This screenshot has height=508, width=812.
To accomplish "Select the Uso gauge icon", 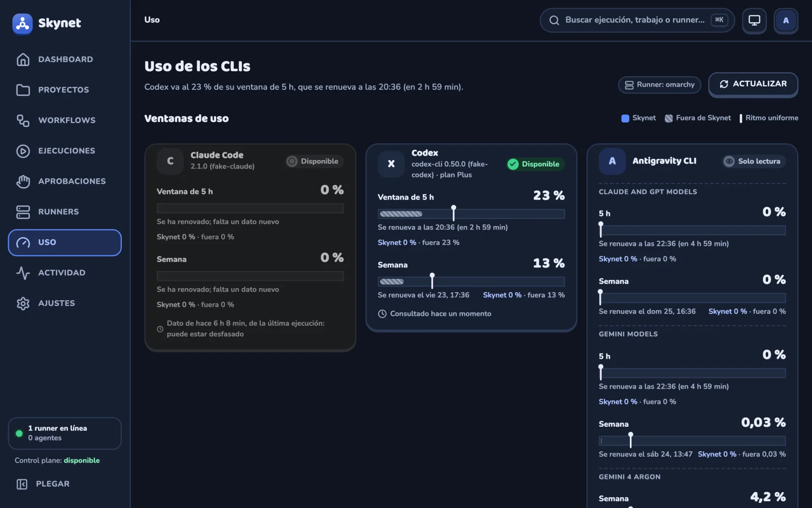I will 23,242.
